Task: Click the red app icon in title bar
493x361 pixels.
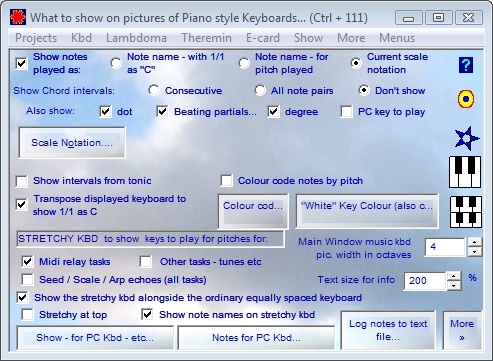Action: click(x=18, y=17)
